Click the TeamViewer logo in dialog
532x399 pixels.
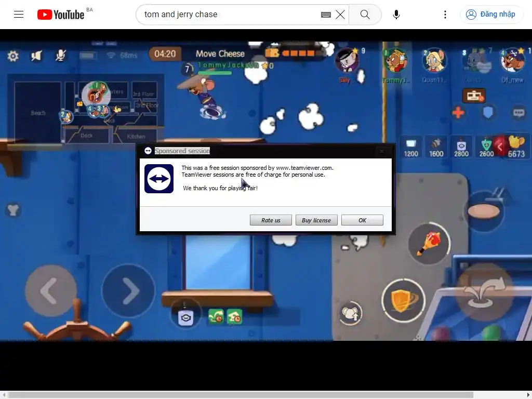[x=159, y=179]
